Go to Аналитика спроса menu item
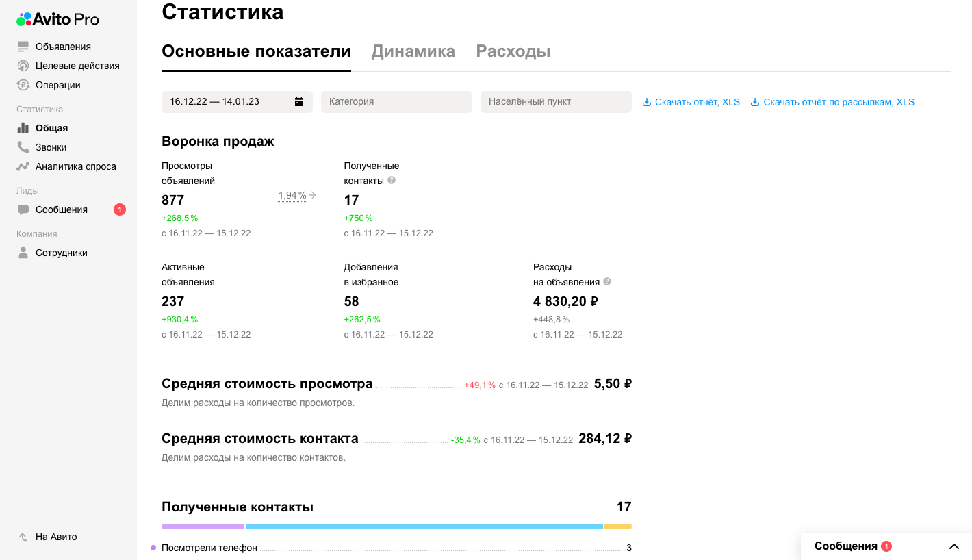 [76, 166]
